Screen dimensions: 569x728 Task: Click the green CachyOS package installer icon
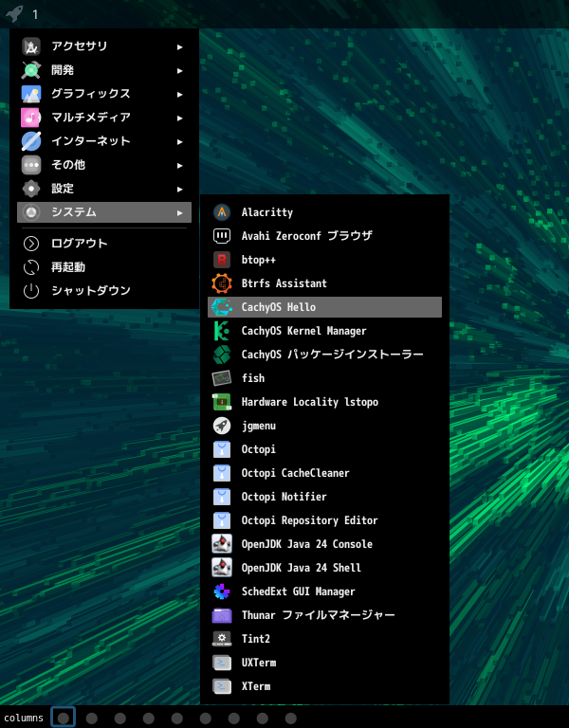(222, 355)
